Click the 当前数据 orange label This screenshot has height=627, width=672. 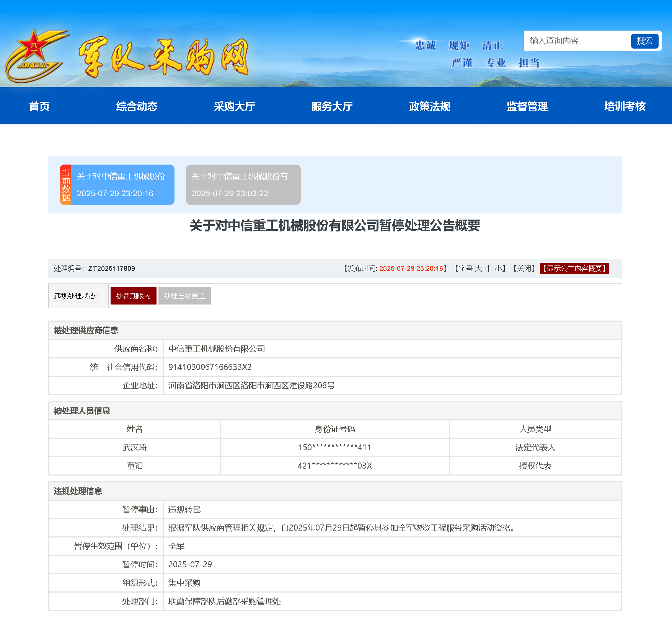click(x=66, y=185)
